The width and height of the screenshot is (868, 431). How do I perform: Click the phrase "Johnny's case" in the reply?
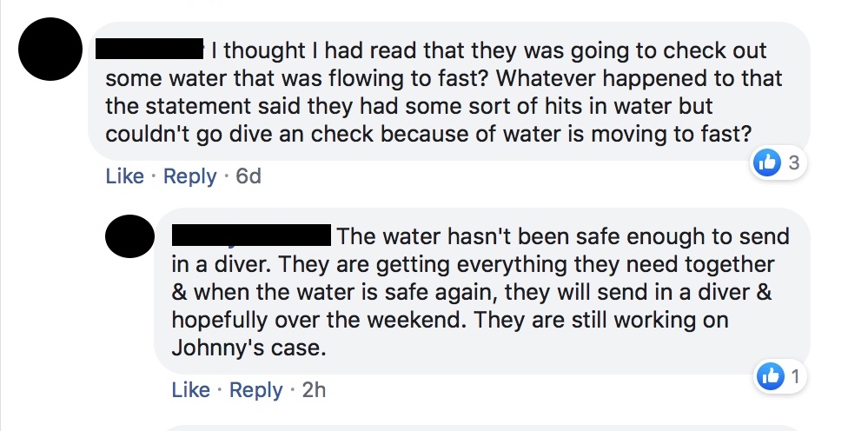coord(248,348)
